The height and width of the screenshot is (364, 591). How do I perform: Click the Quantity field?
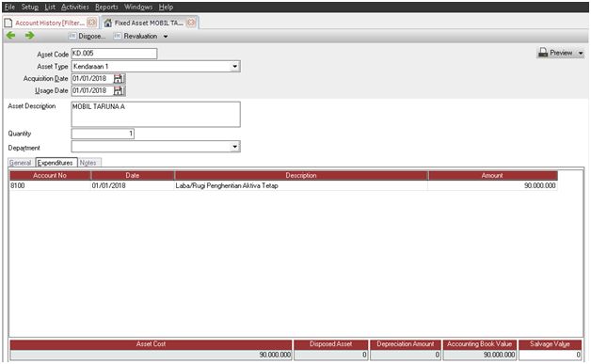click(103, 134)
